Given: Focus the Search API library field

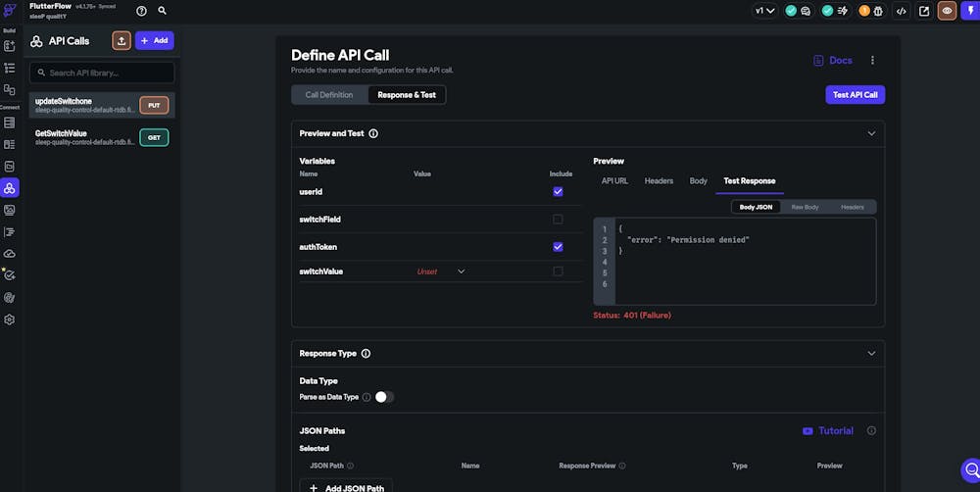Looking at the screenshot, I should pos(102,73).
